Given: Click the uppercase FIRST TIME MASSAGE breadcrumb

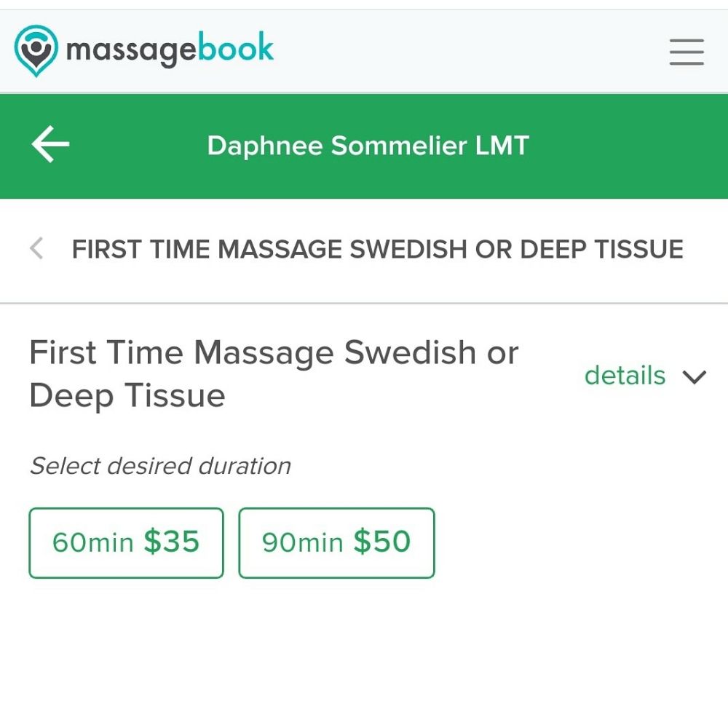Looking at the screenshot, I should coord(377,249).
